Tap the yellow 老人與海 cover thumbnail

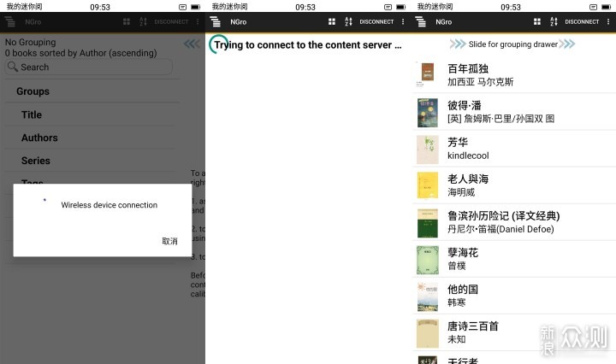tap(427, 186)
